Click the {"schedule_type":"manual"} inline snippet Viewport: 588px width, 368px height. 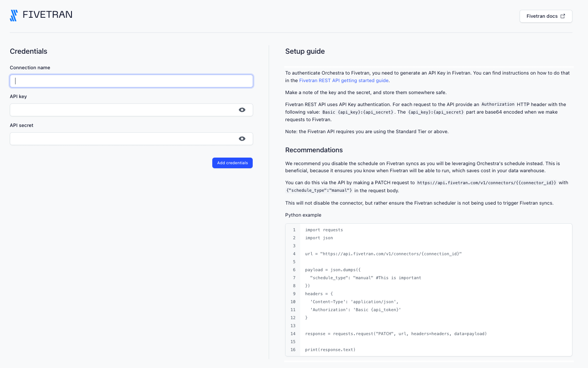point(319,190)
